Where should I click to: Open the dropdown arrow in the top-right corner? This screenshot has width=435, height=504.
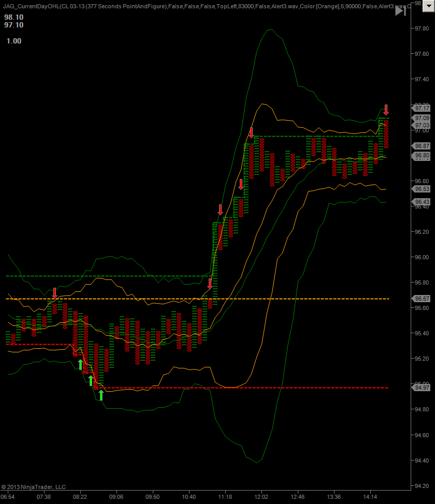pos(428,6)
